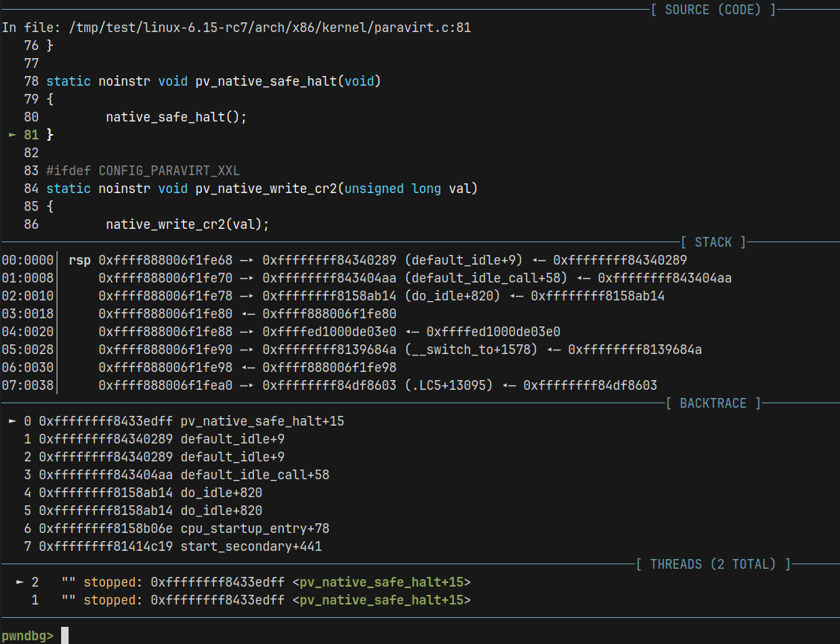Click the green current-line arrow at line 81
Viewport: 840px width, 644px height.
(x=12, y=135)
